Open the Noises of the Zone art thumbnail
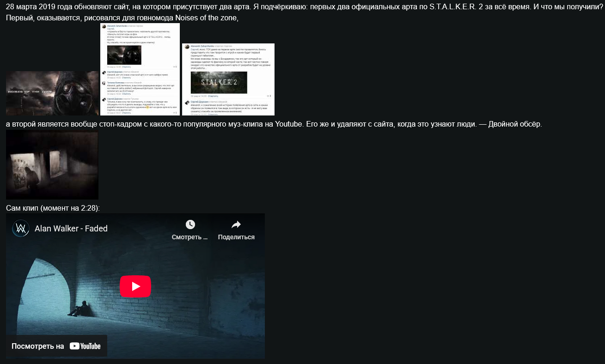The width and height of the screenshot is (605, 364). pyautogui.click(x=52, y=93)
